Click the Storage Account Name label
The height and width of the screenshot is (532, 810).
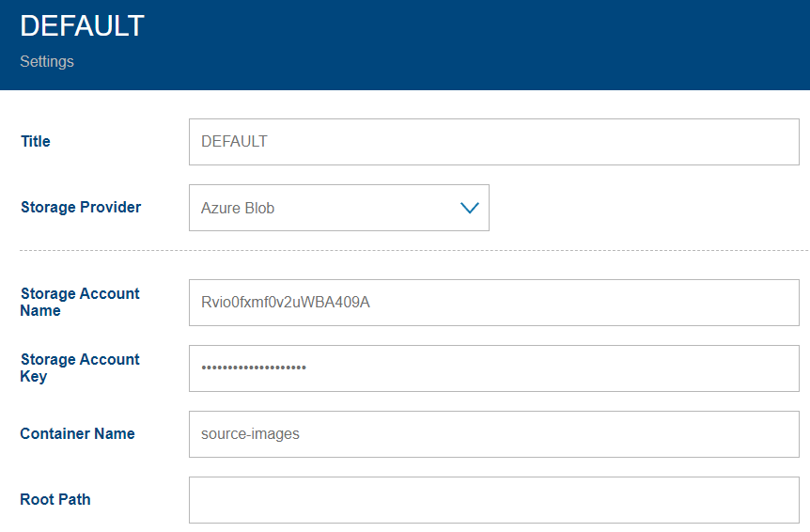80,302
